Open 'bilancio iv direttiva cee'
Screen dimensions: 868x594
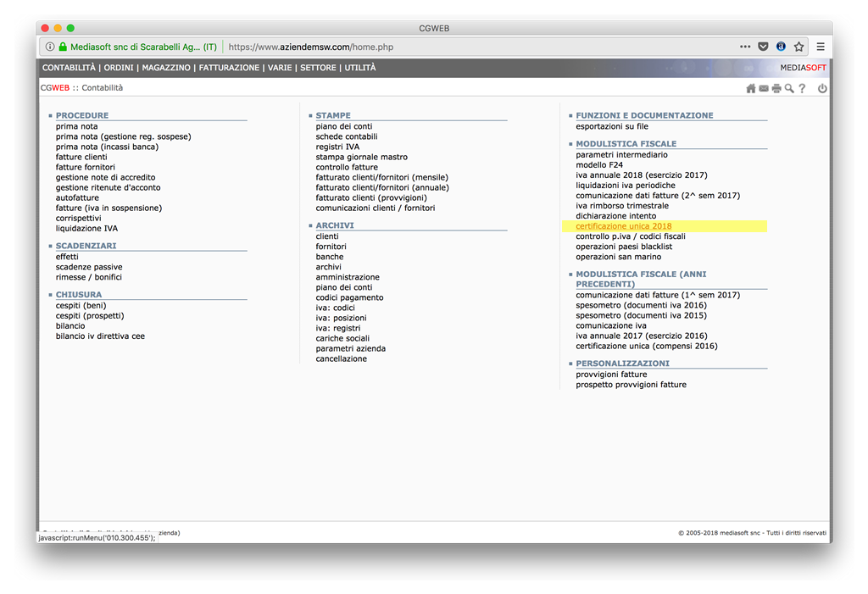tap(100, 336)
